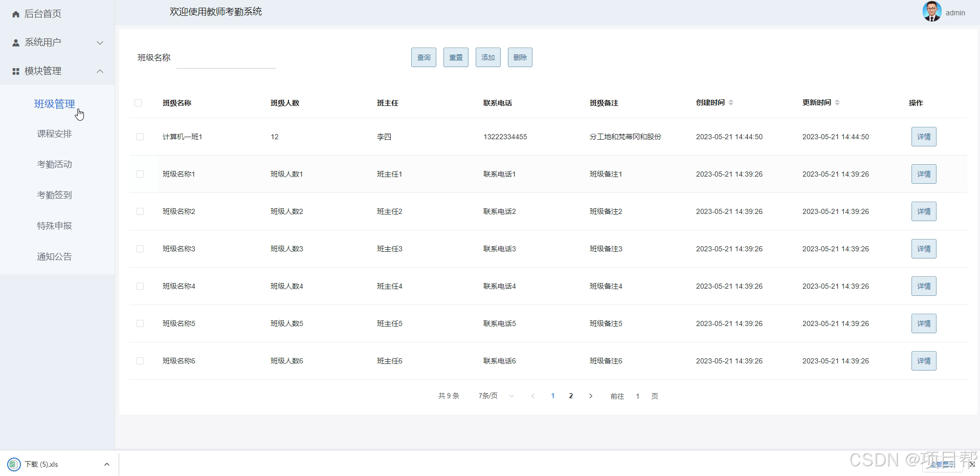The image size is (980, 476).
Task: Click the 重置 button
Action: [456, 57]
